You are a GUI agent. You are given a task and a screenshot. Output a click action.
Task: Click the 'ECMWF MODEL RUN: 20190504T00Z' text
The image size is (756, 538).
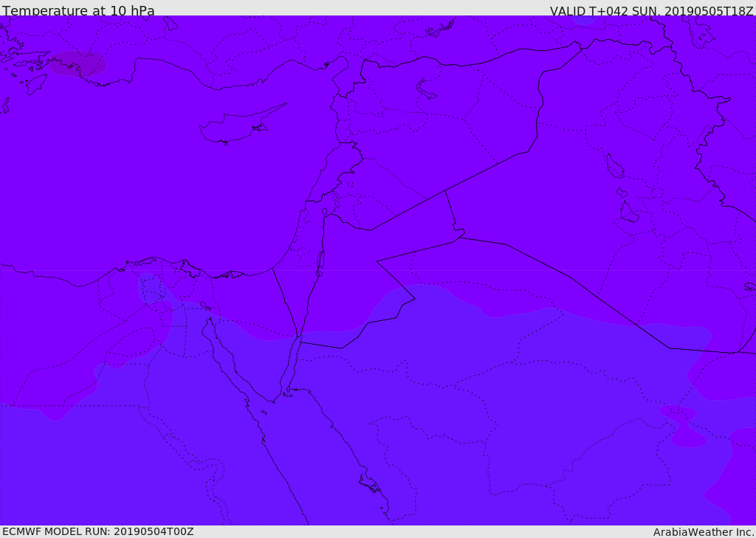98,531
